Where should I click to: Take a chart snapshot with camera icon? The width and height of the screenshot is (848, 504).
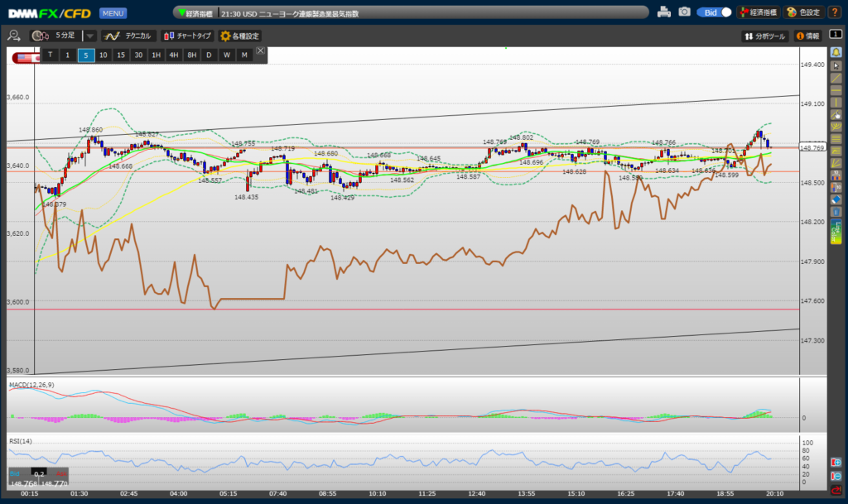click(684, 12)
